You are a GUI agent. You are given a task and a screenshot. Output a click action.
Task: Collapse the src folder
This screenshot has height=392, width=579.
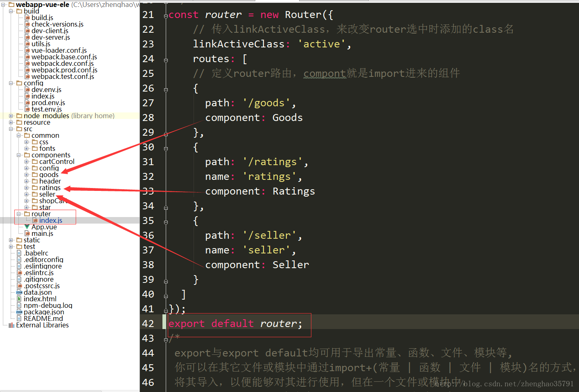[11, 129]
